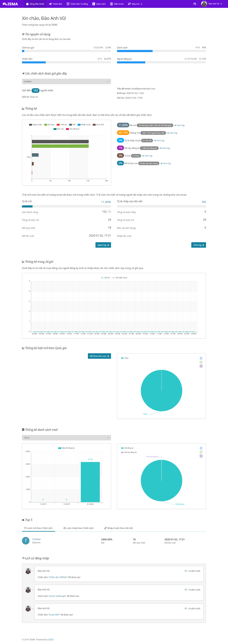Toggle Khác legend in country pie chart
The image size is (228, 644).
pyautogui.click(x=125, y=358)
